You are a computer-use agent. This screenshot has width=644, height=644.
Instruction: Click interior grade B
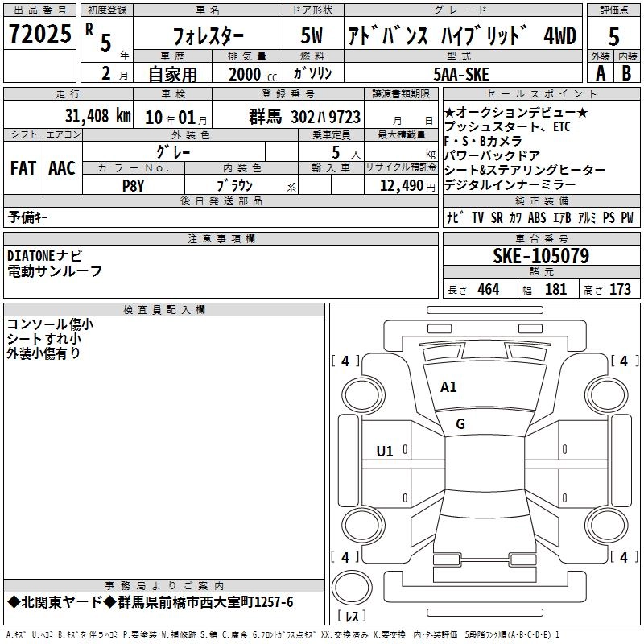coord(627,72)
